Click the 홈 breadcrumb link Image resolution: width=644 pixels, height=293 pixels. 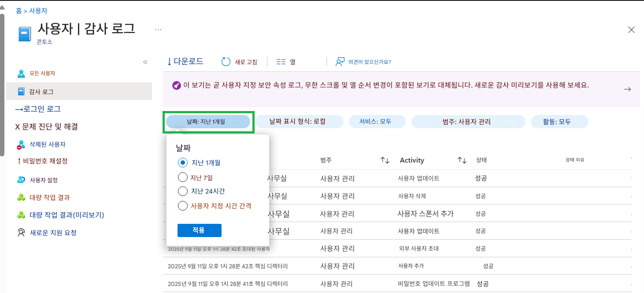[x=19, y=11]
